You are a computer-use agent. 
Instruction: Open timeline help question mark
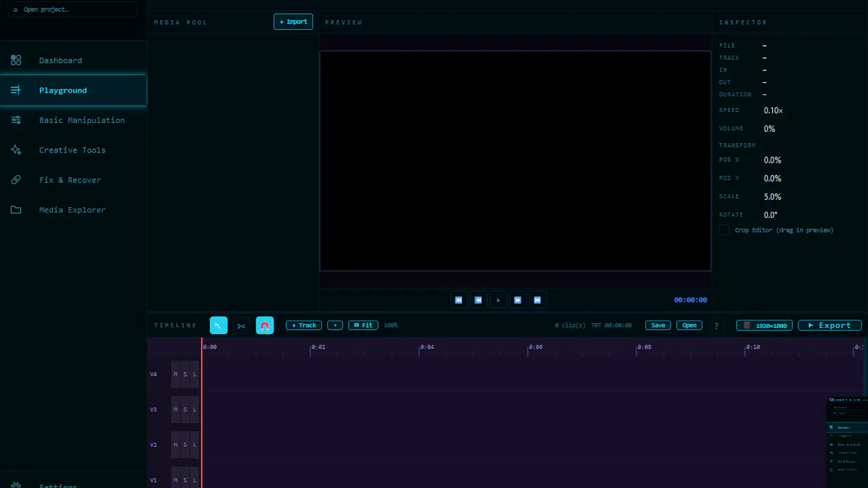point(716,326)
